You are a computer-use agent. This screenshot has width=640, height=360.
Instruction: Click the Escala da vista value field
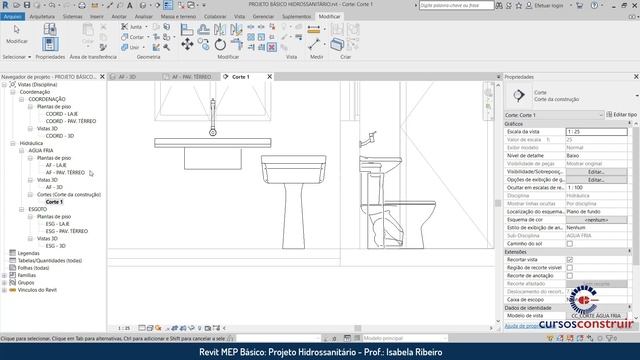click(x=596, y=132)
